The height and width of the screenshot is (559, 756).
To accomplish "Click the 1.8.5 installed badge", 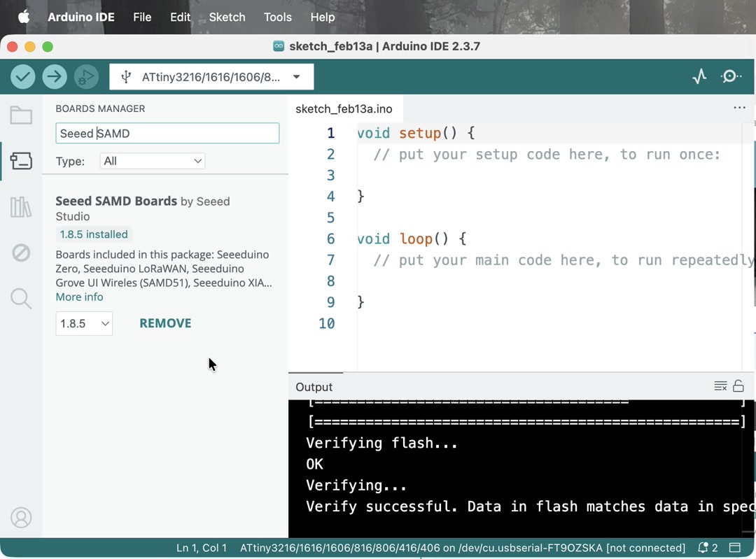I will pos(94,234).
